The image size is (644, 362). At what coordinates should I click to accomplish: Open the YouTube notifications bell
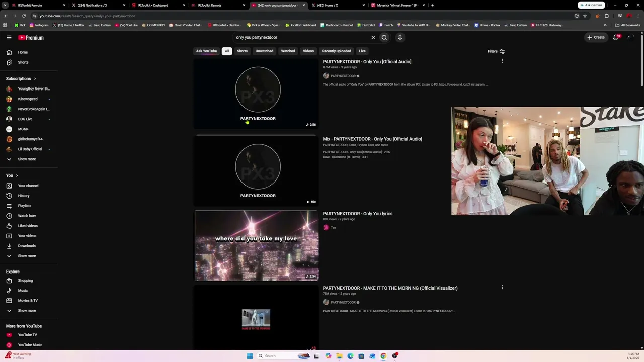click(x=616, y=37)
